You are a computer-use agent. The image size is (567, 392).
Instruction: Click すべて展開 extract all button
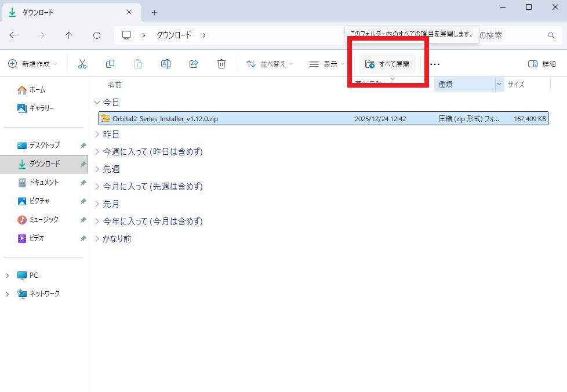(x=387, y=64)
